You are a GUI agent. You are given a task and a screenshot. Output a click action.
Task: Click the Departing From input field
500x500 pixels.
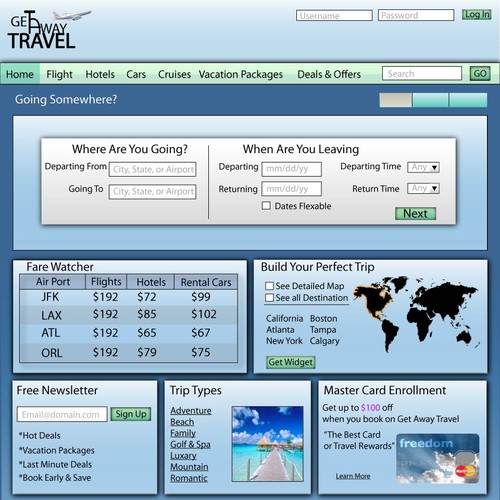click(153, 169)
